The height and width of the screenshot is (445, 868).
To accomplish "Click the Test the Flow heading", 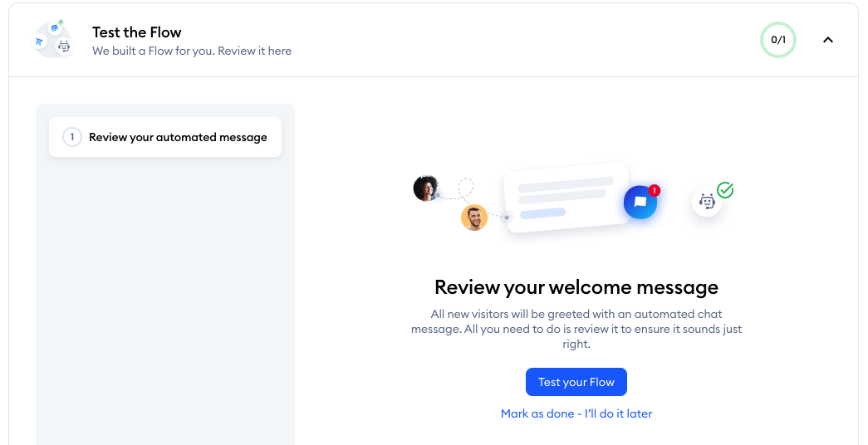I will pos(137,32).
